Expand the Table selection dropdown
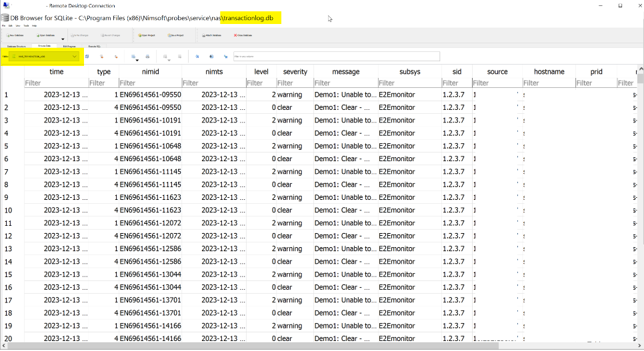 (75, 57)
